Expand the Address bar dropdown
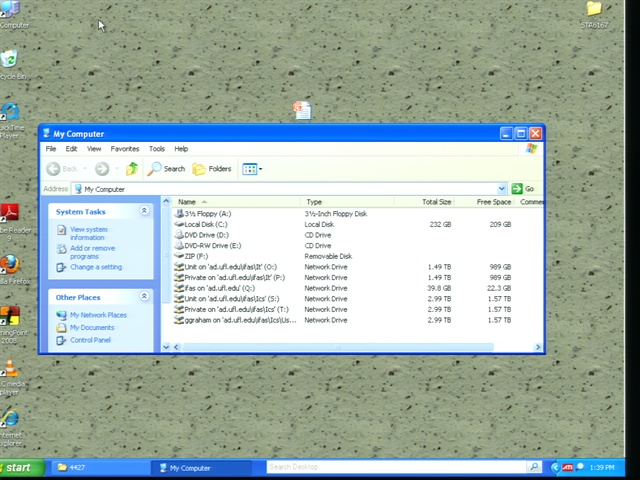 (502, 189)
